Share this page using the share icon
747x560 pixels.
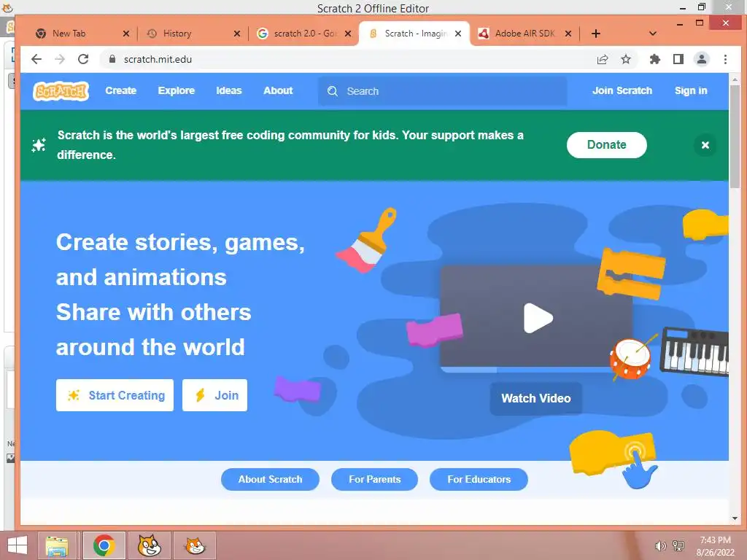(x=602, y=59)
